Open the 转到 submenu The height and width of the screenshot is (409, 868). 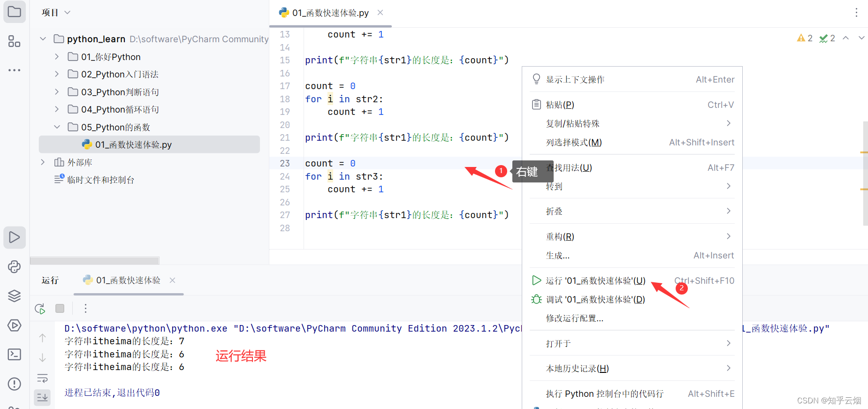coord(632,186)
